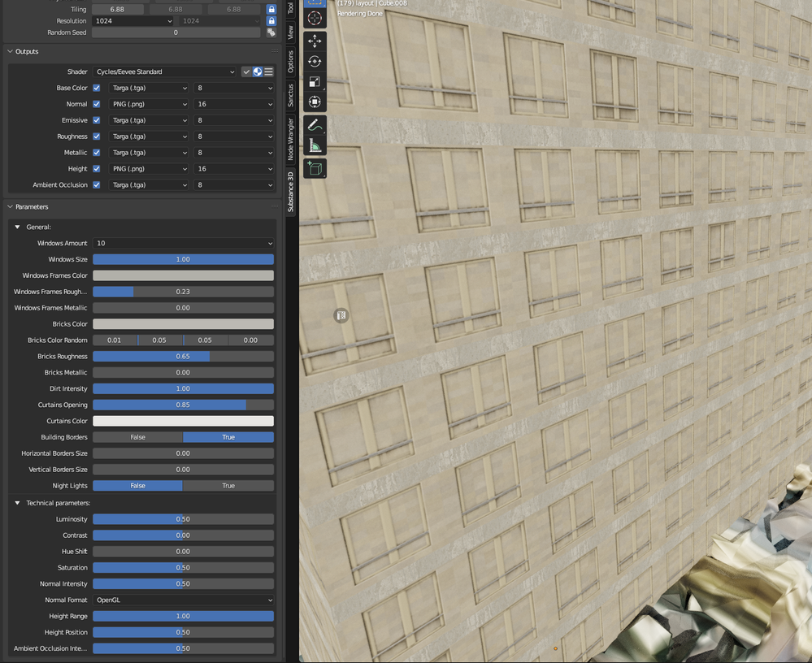This screenshot has width=812, height=663.
Task: Select the 3D Cursor tool
Action: coord(315,16)
